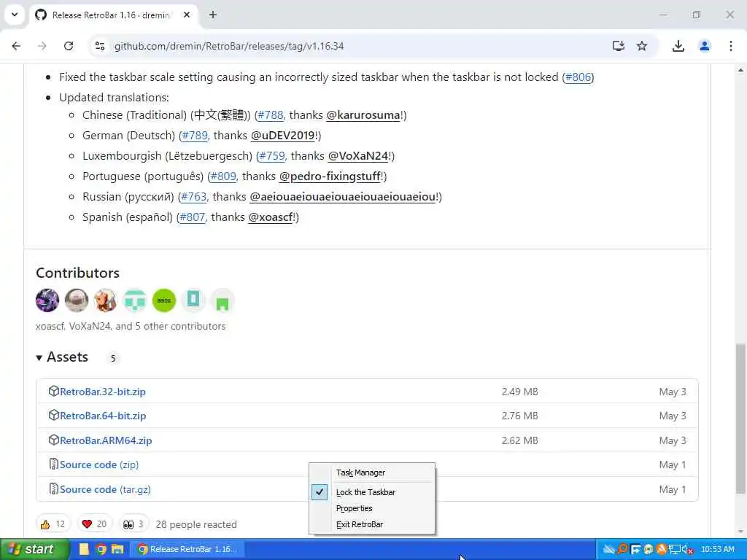Screen dimensions: 747x560
Task: Open the tab search chevron in Chrome
Action: tap(15, 15)
